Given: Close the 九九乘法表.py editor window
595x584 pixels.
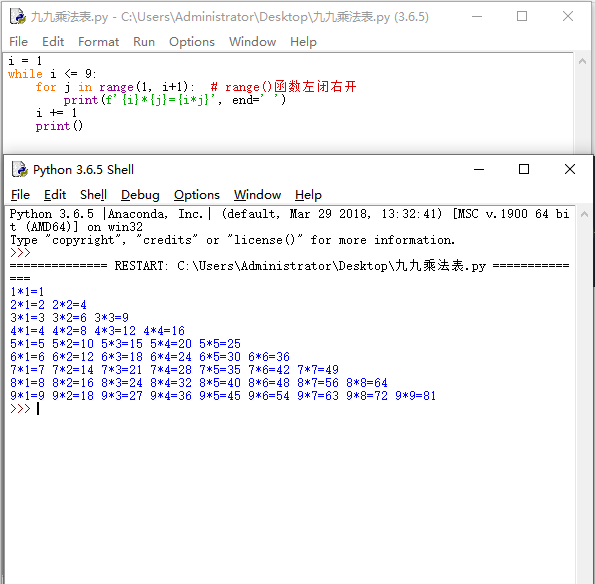Looking at the screenshot, I should [568, 16].
